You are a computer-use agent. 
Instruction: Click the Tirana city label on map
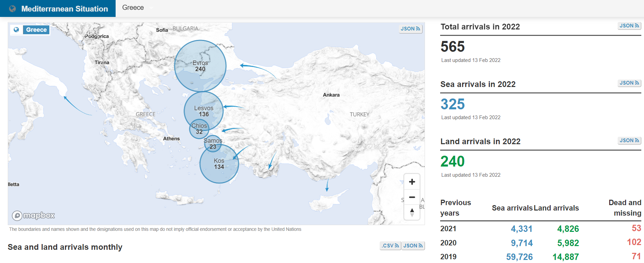102,63
